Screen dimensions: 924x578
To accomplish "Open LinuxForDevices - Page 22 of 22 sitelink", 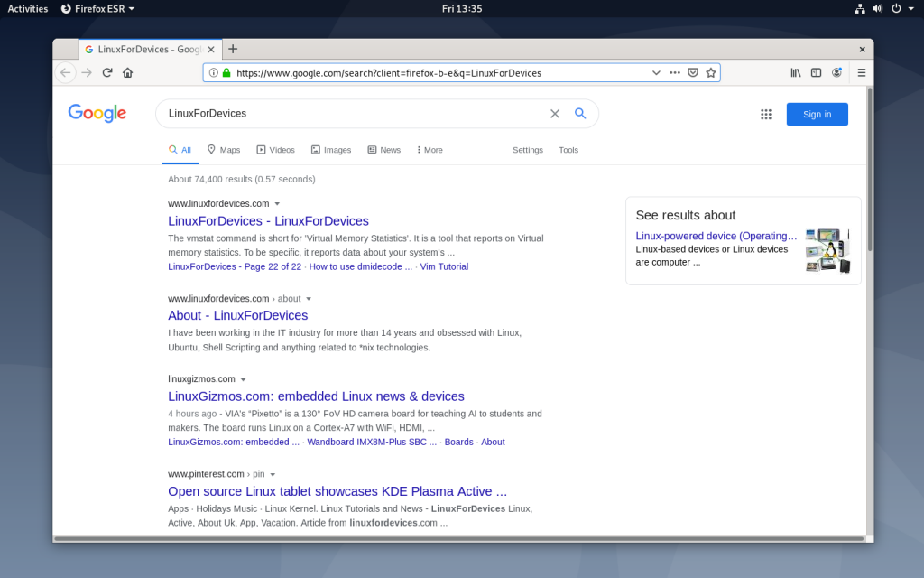I will (x=235, y=266).
